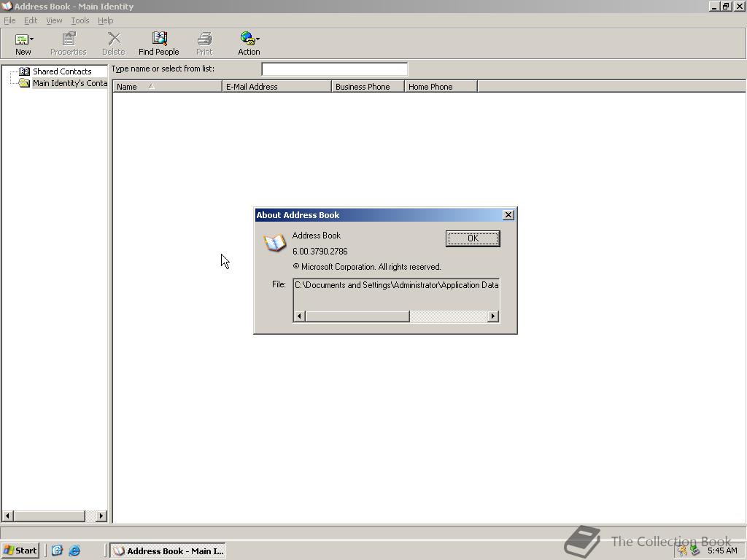Minimize the Address Book window

[714, 6]
